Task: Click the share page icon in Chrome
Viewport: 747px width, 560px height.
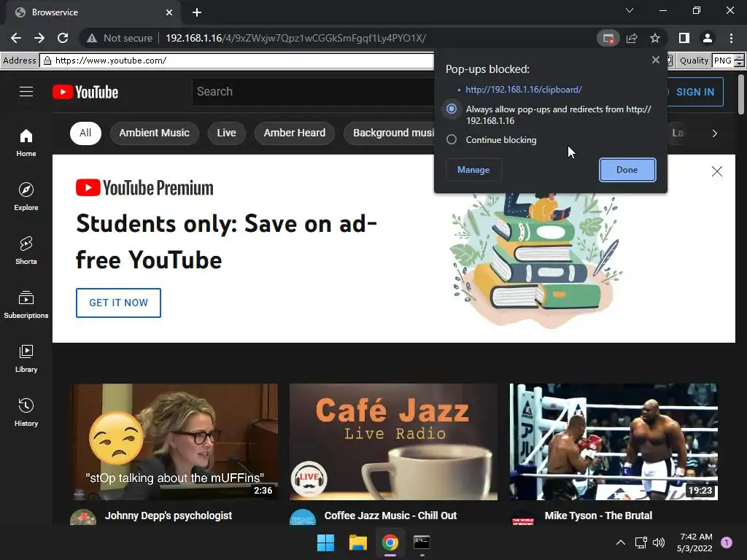Action: tap(632, 38)
